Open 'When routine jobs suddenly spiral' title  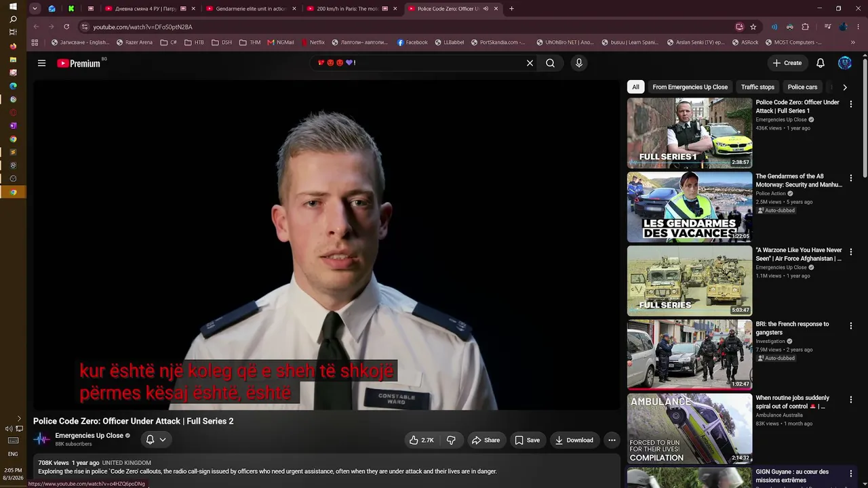792,402
